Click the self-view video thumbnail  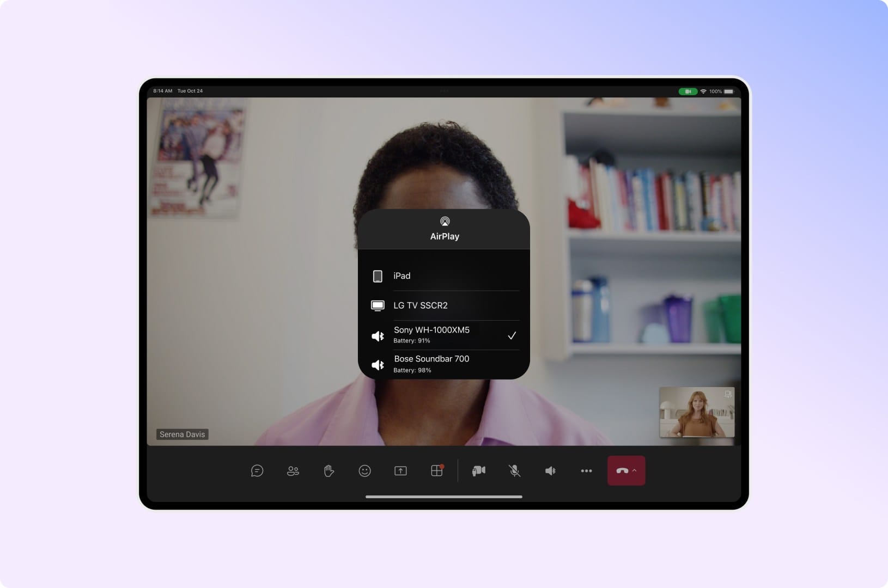coord(697,412)
